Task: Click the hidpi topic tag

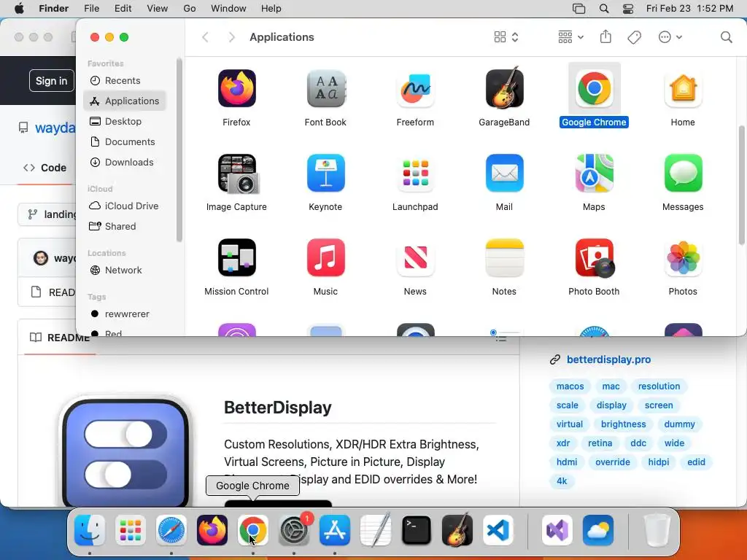Action: pos(659,462)
